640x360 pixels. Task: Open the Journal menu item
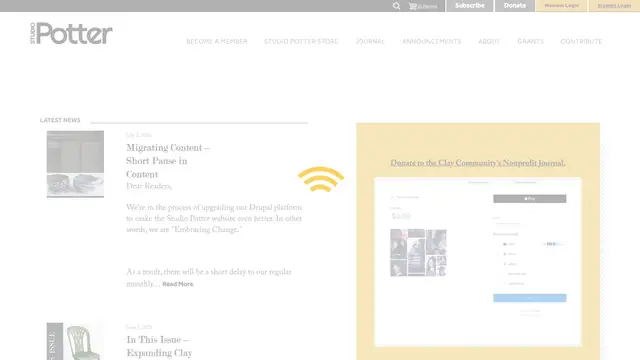[x=370, y=42]
